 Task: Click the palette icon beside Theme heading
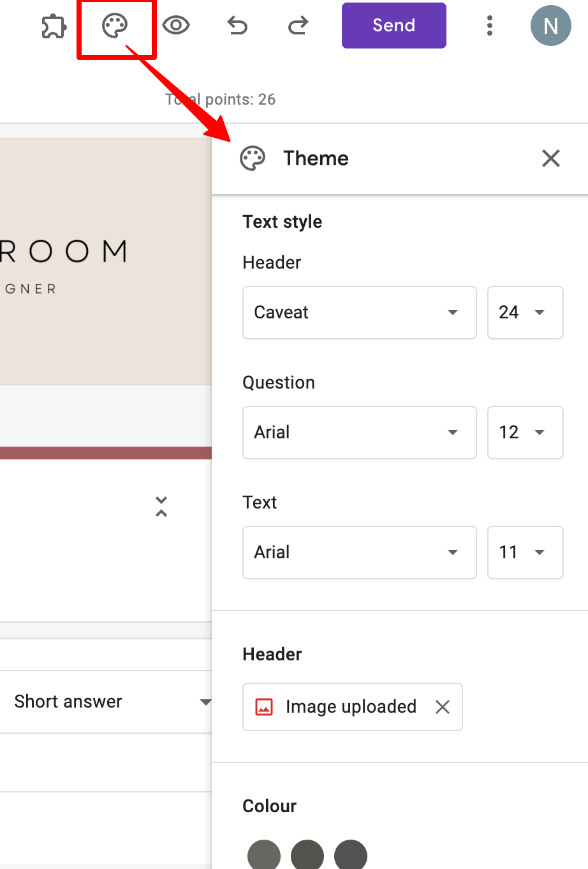coord(253,158)
